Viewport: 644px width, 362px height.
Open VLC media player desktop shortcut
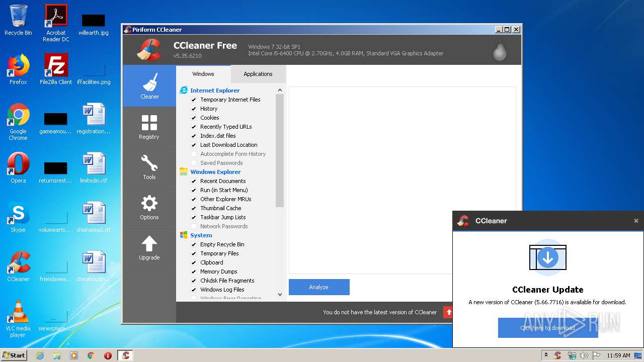click(18, 319)
